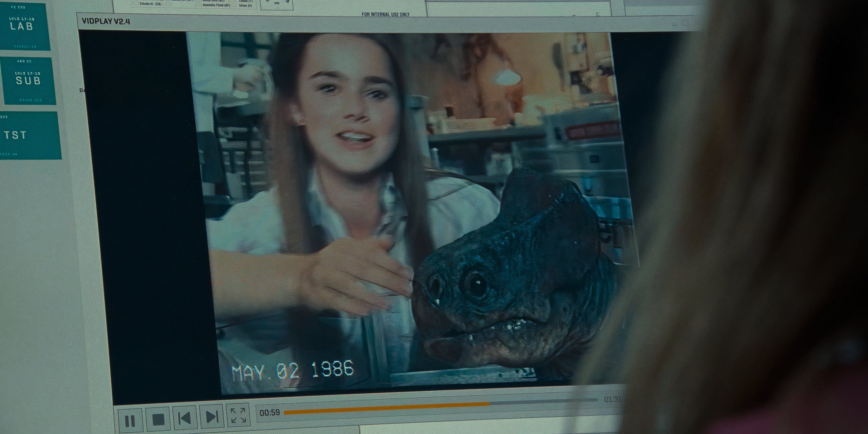Open the SUB tile
Screen dimensions: 868x434
(x=28, y=81)
